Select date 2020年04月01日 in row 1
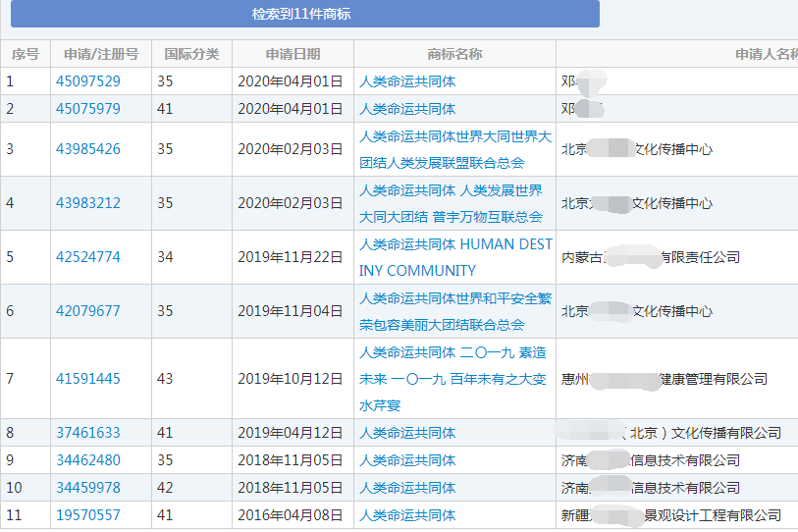This screenshot has height=532, width=798. [x=291, y=81]
